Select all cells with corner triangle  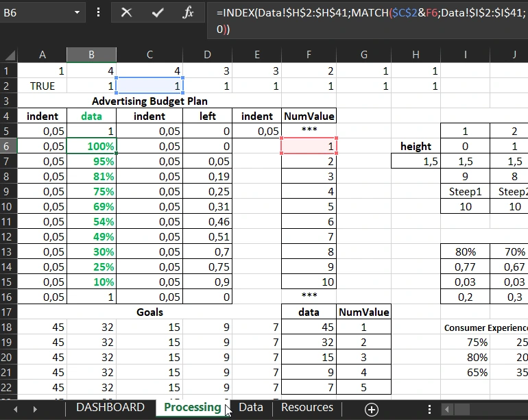click(x=9, y=55)
